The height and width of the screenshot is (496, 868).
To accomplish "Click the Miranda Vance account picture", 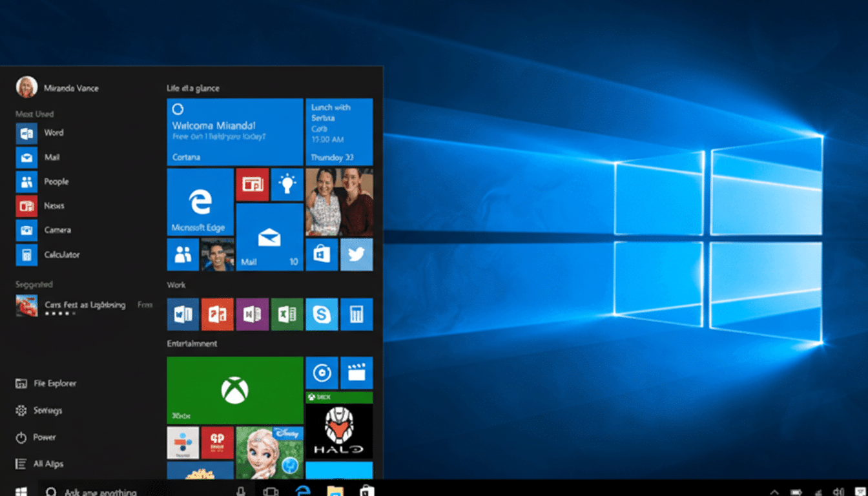I will [x=26, y=87].
